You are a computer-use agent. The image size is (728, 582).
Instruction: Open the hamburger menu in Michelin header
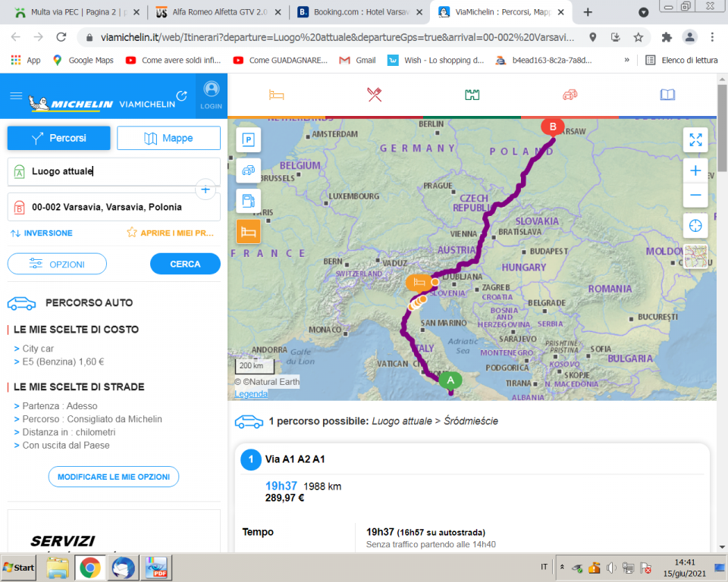point(16,96)
